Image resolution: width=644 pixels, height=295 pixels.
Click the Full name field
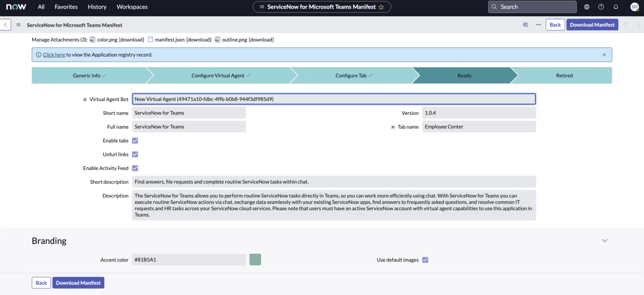point(189,127)
